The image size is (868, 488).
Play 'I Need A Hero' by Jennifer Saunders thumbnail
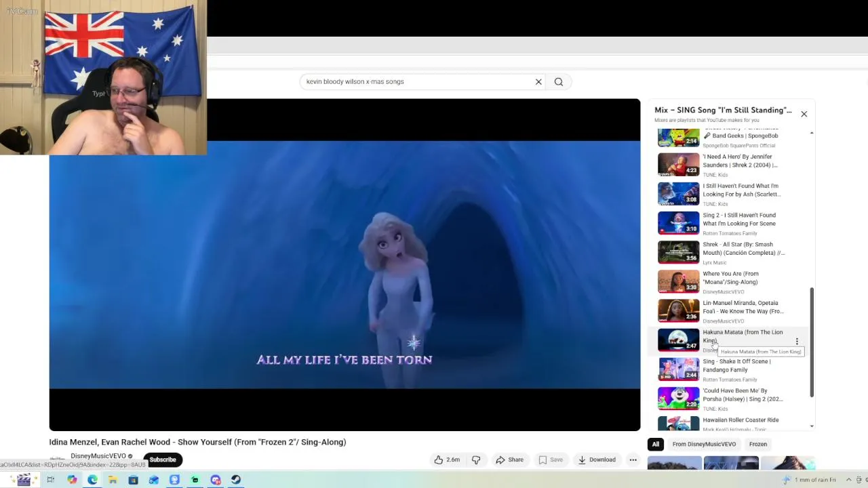pos(678,165)
